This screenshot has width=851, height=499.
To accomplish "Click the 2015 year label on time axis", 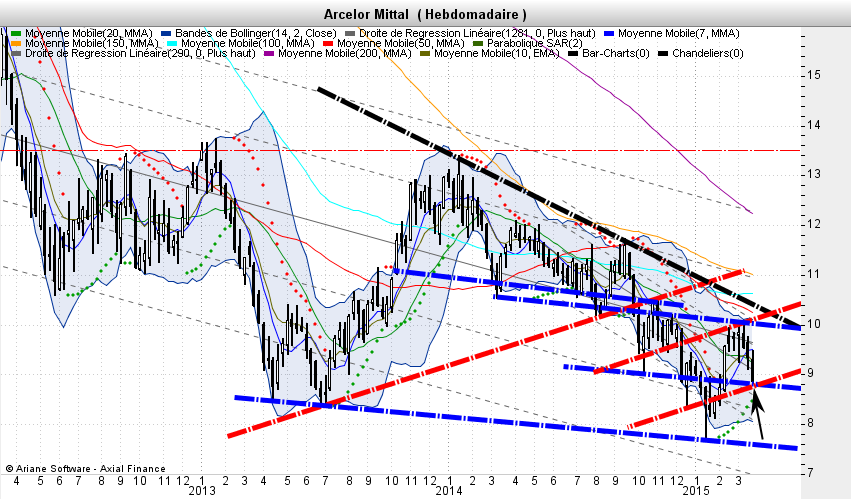I will click(x=696, y=491).
